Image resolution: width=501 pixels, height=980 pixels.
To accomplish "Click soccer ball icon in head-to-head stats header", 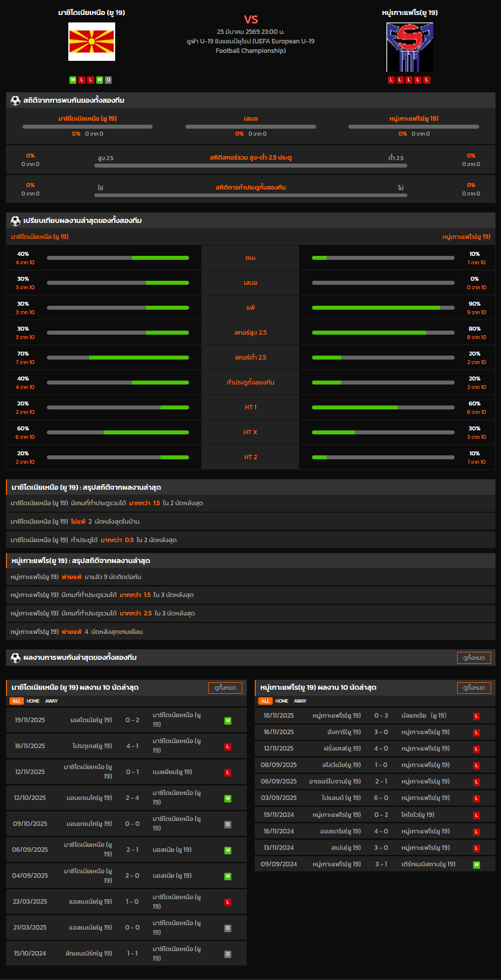I will [15, 101].
